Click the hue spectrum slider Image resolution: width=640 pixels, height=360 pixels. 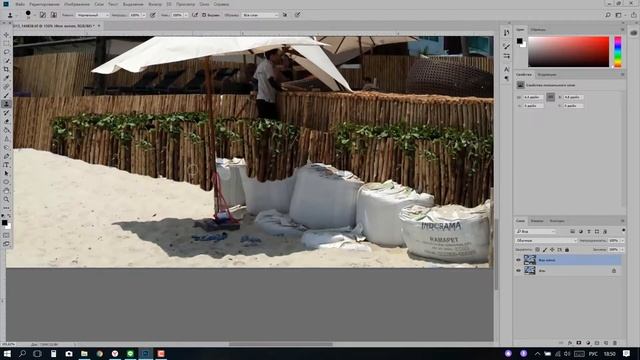pos(618,52)
